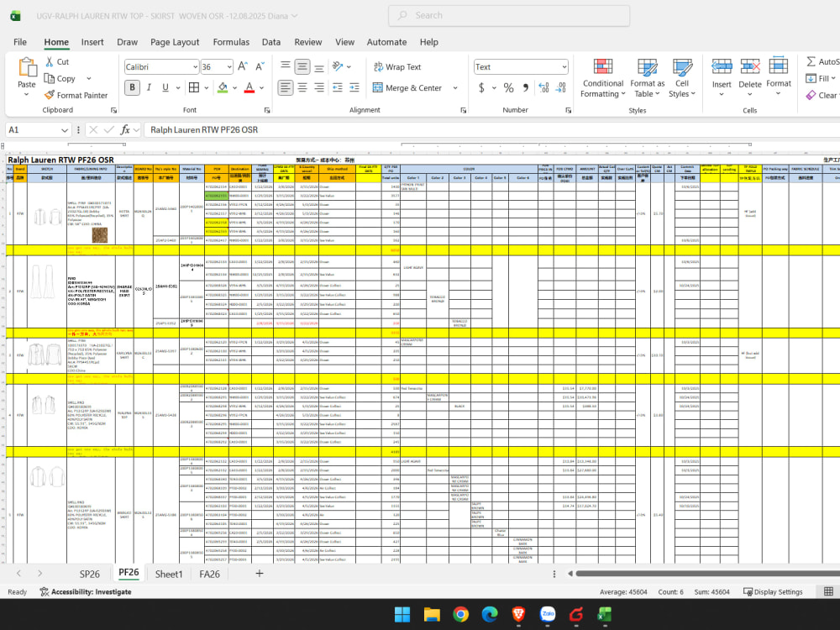Toggle Bottom Align vertical alignment

pos(318,66)
